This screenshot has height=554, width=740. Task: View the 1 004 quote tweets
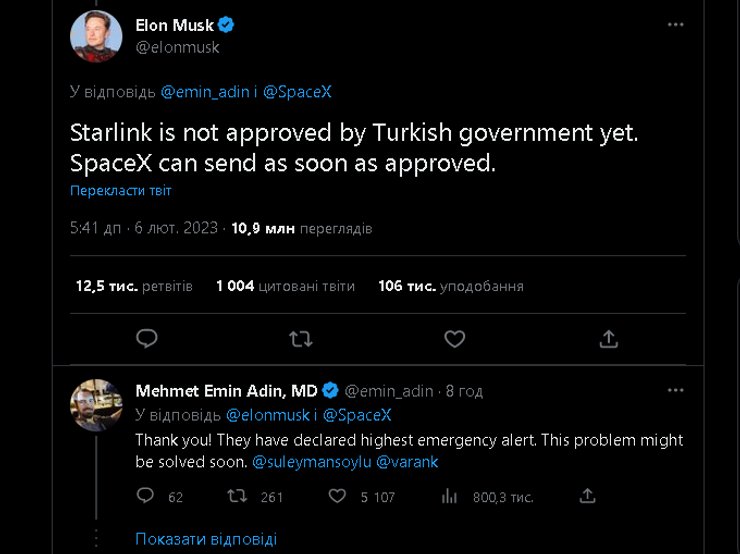pyautogui.click(x=285, y=286)
